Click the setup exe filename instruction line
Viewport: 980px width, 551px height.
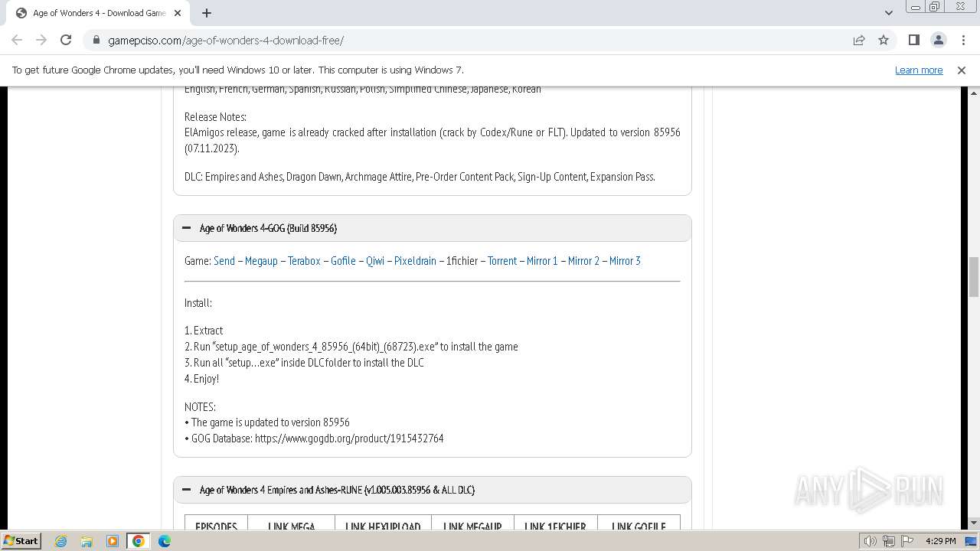coord(351,347)
